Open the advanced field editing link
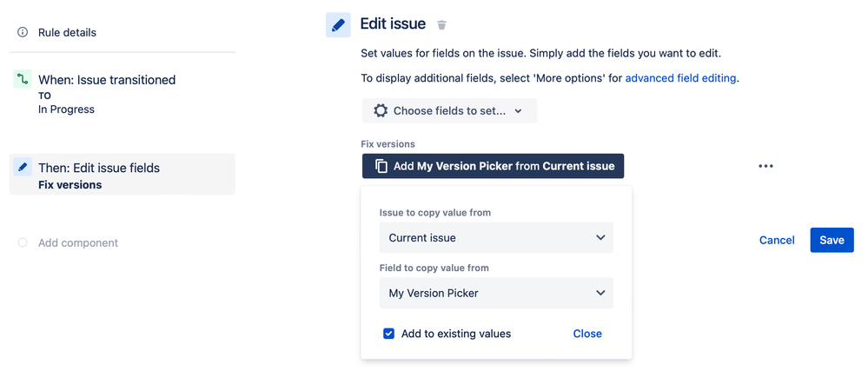The image size is (868, 371). point(680,78)
